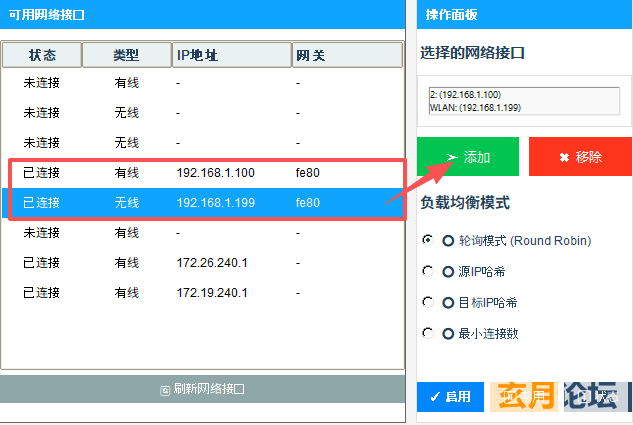Choose the 目标IP哈希 radio option

tap(428, 302)
